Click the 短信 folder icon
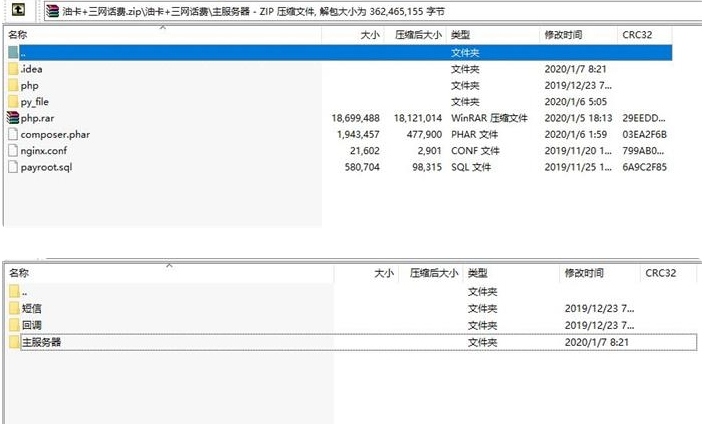The width and height of the screenshot is (712, 424). point(14,308)
